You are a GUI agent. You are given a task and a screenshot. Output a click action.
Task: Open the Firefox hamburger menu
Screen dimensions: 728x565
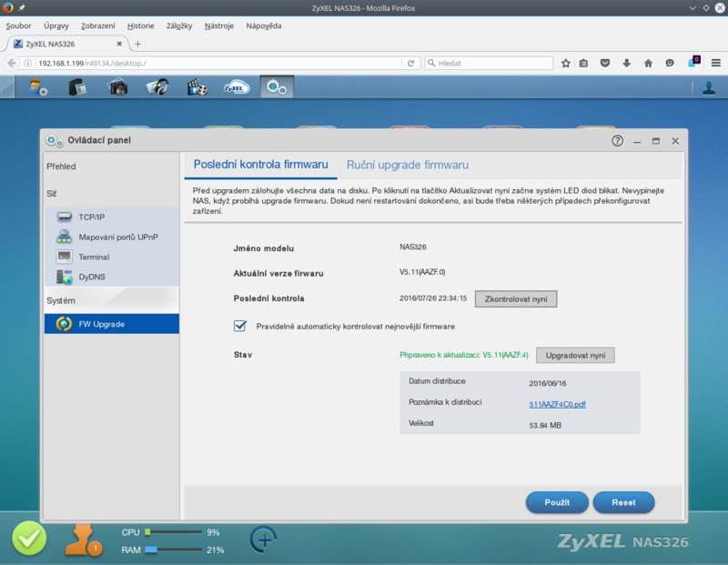(716, 63)
